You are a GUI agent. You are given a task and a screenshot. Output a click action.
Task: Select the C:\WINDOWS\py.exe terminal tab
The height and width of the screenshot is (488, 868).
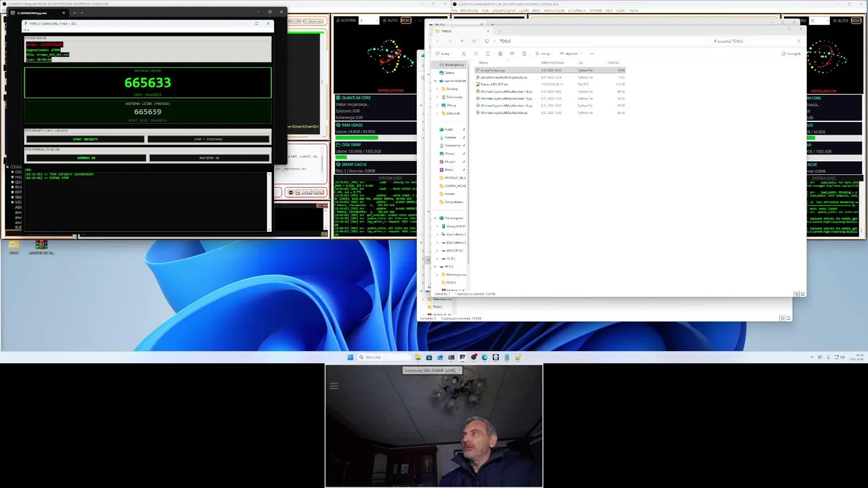click(x=37, y=12)
